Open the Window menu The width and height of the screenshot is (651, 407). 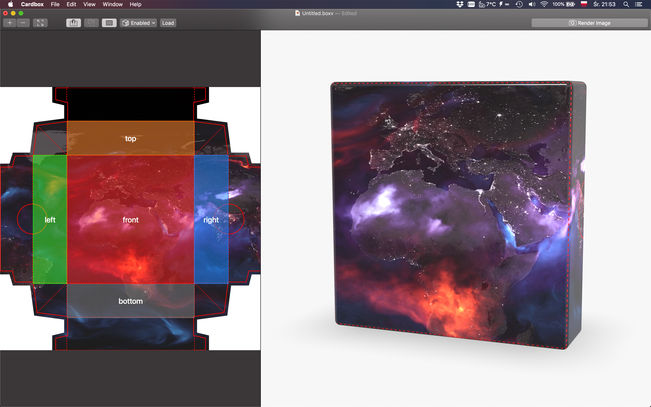click(x=112, y=5)
